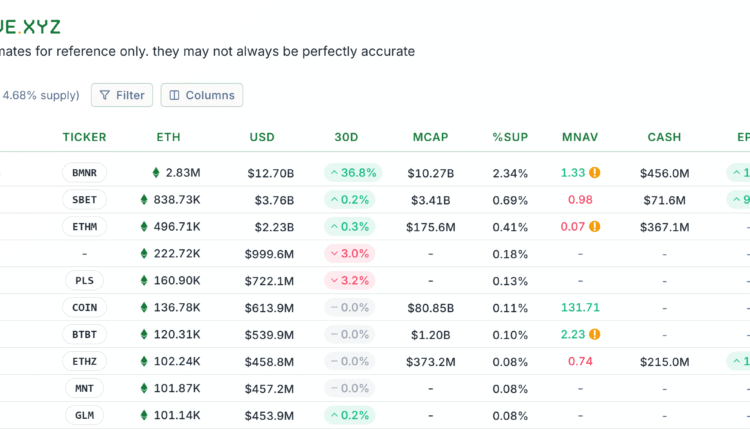
Task: Click the warning icon beside BTBT's 2.23 MNAV
Action: [x=594, y=335]
